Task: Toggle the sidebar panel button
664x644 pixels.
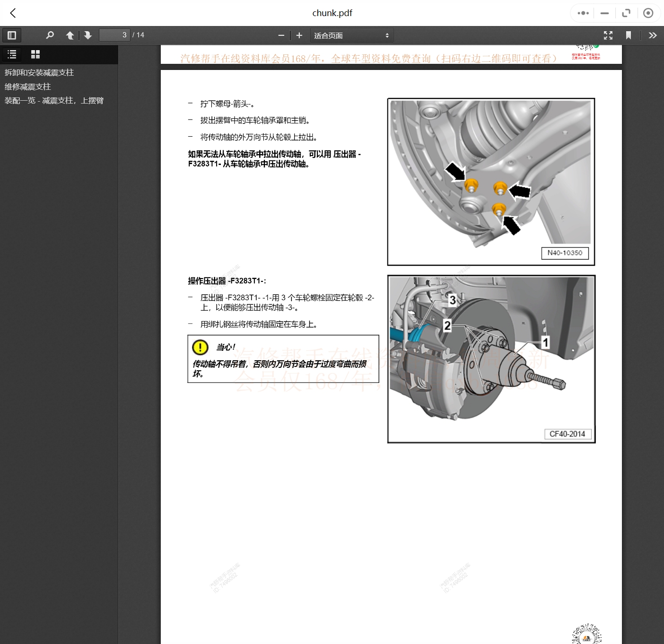Action: [x=12, y=35]
